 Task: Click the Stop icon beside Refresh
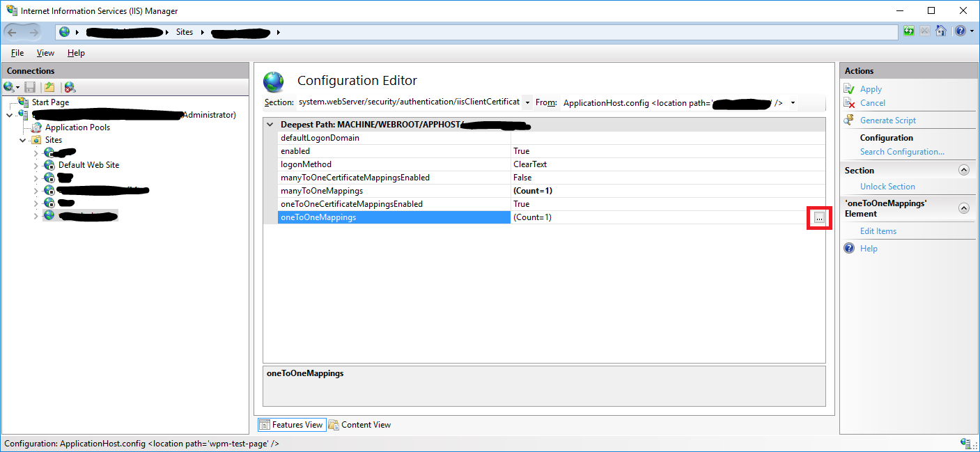925,31
